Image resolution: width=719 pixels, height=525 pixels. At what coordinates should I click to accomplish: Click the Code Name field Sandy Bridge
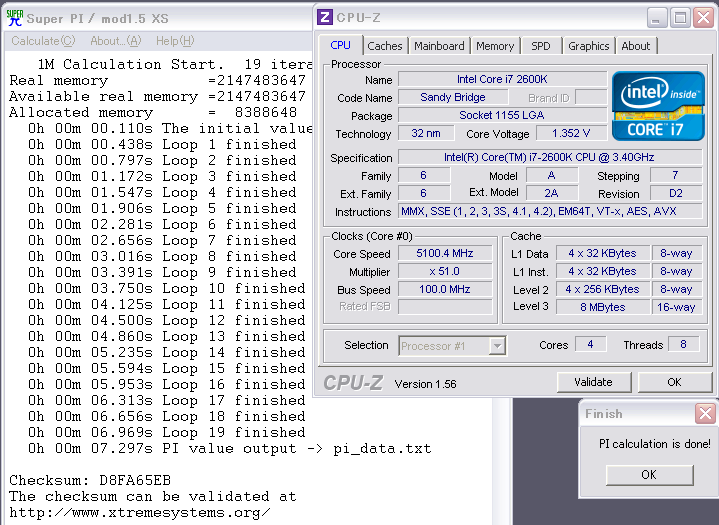(x=453, y=97)
